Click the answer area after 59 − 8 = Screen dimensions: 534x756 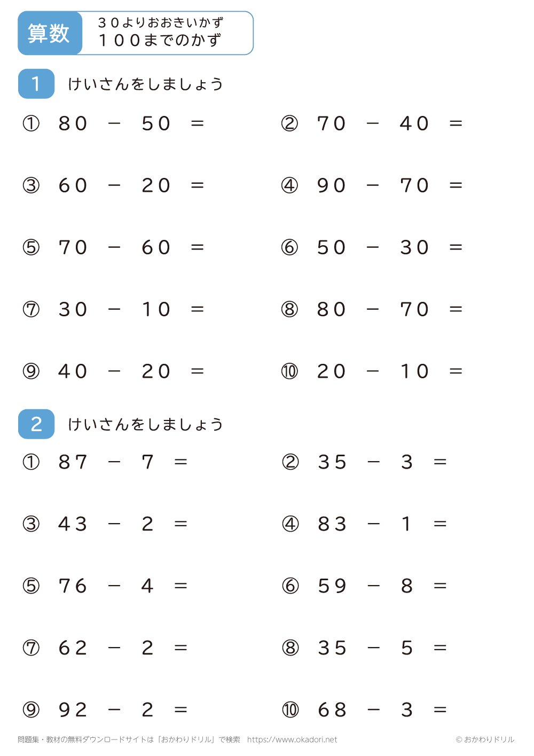pos(481,586)
